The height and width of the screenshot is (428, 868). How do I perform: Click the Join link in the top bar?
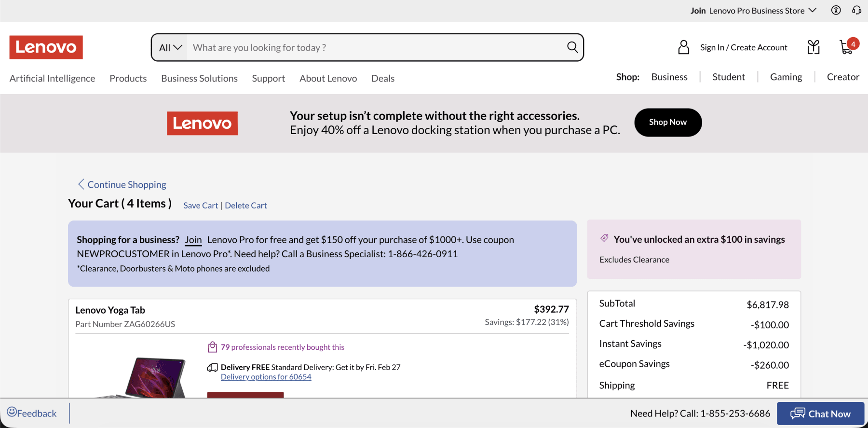[698, 11]
